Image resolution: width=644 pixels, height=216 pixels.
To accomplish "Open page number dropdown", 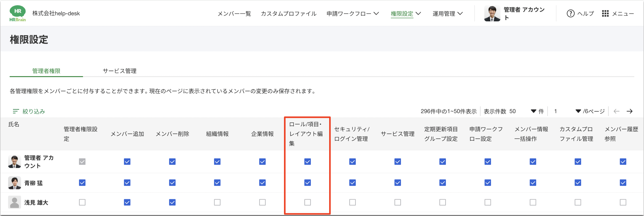I will [x=567, y=111].
